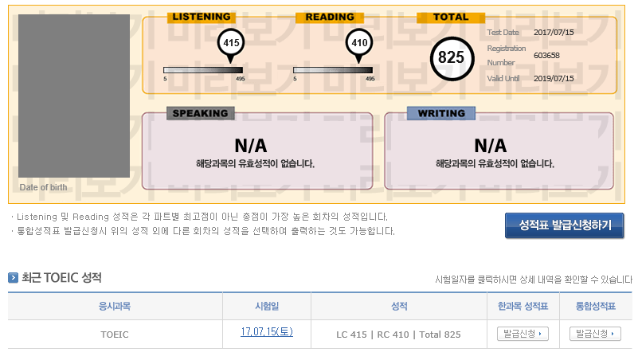This screenshot has width=638, height=364.
Task: Click the Listening 415 score bubble
Action: [x=231, y=43]
